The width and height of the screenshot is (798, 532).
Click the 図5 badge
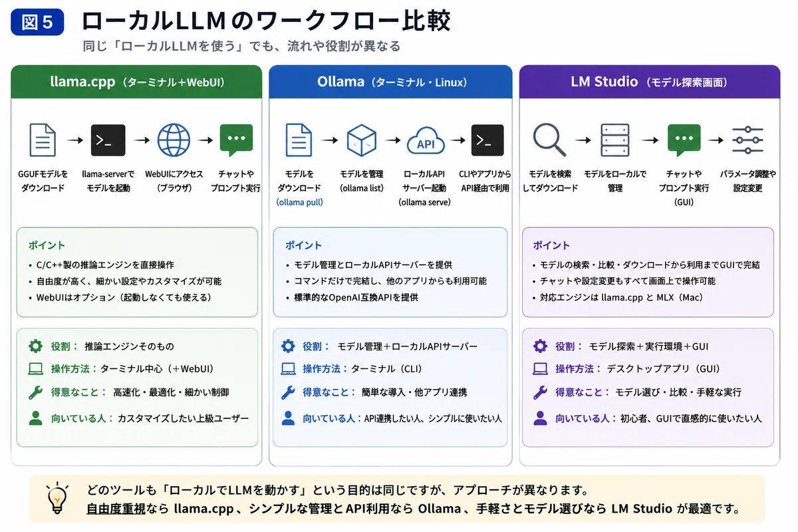point(37,22)
